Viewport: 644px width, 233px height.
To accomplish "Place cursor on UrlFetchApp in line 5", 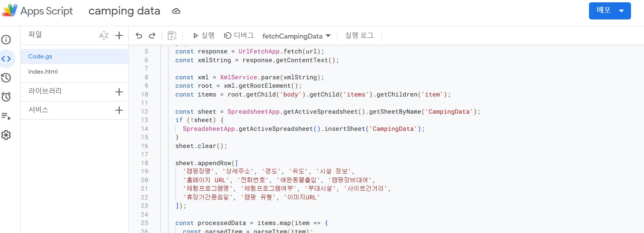I will click(x=259, y=51).
